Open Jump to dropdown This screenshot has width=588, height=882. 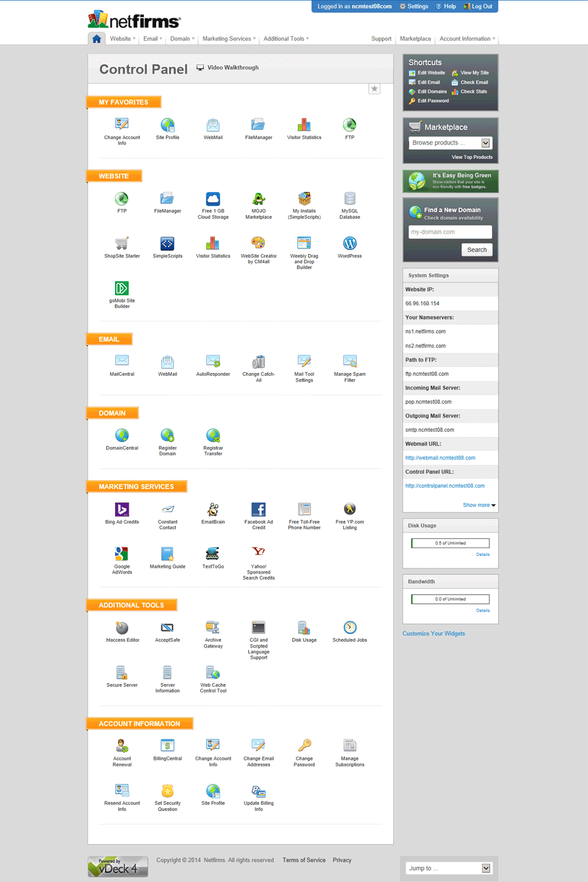[448, 868]
